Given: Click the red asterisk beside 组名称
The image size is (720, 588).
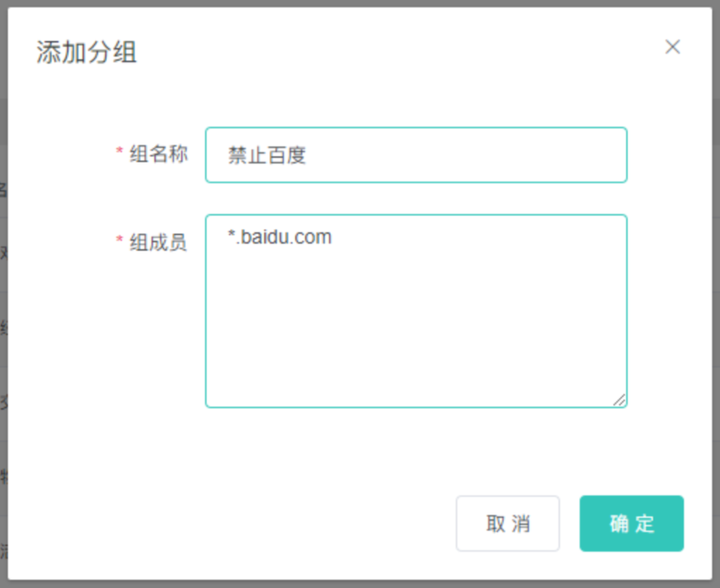Looking at the screenshot, I should pyautogui.click(x=119, y=153).
